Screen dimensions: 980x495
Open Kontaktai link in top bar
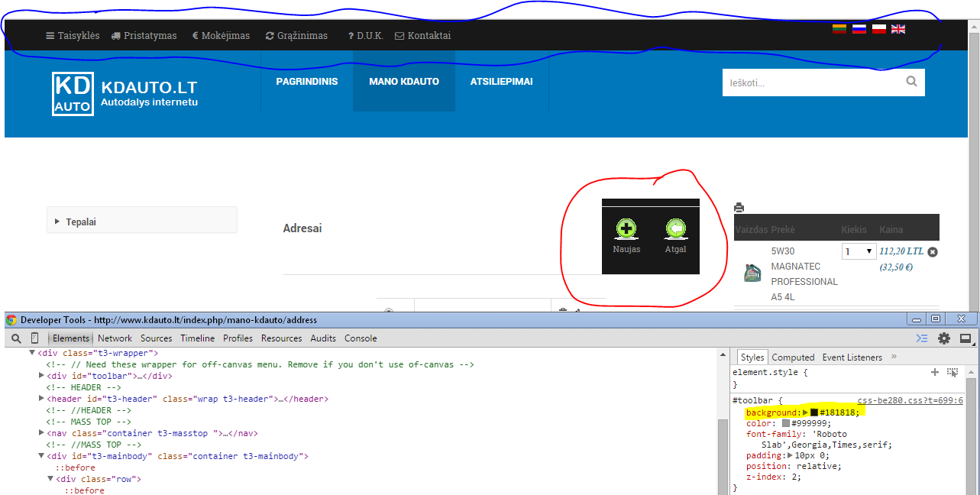[x=423, y=35]
